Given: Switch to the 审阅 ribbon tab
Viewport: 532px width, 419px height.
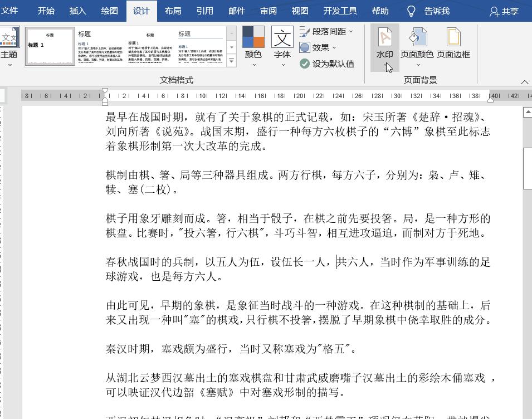Looking at the screenshot, I should [268, 10].
